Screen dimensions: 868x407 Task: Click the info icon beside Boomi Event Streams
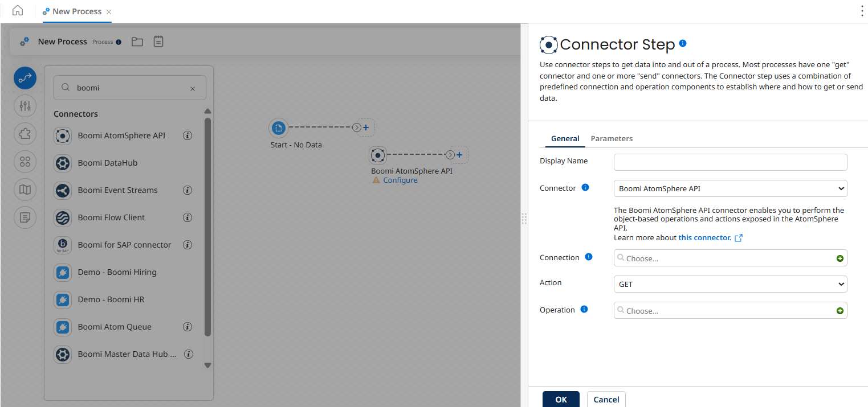pos(188,190)
